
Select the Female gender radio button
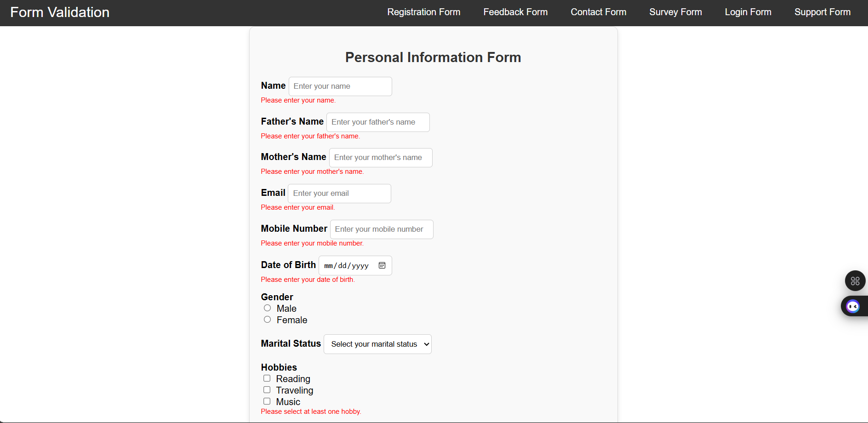(267, 319)
